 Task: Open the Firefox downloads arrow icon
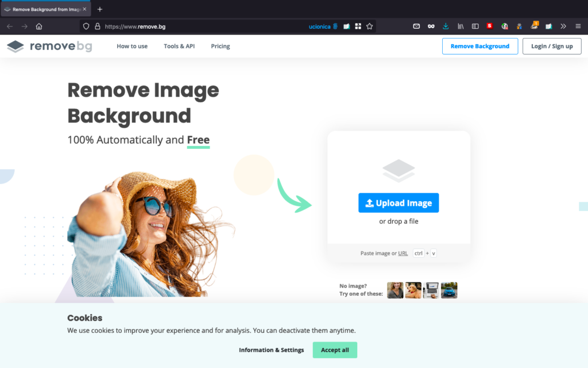click(446, 26)
